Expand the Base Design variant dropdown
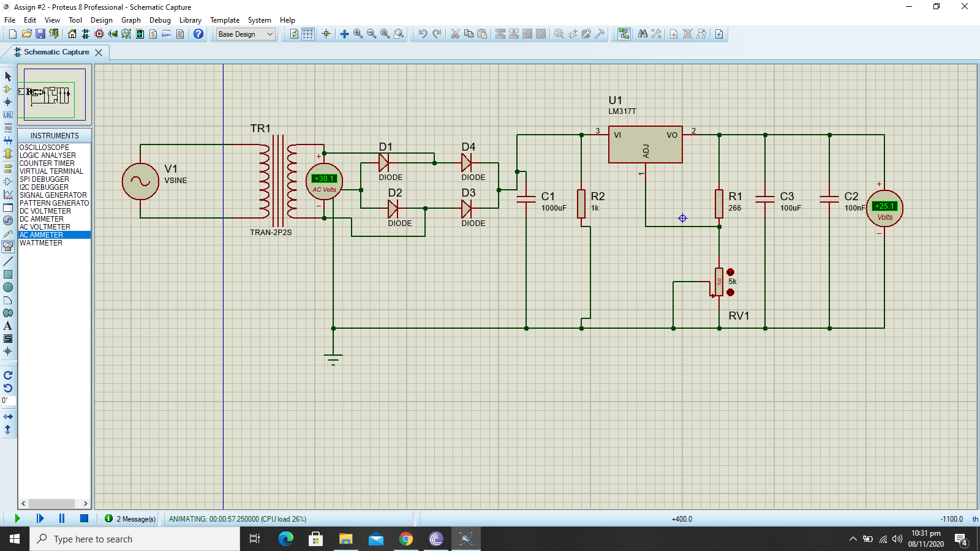Screen dimensions: 980x551 pyautogui.click(x=270, y=34)
